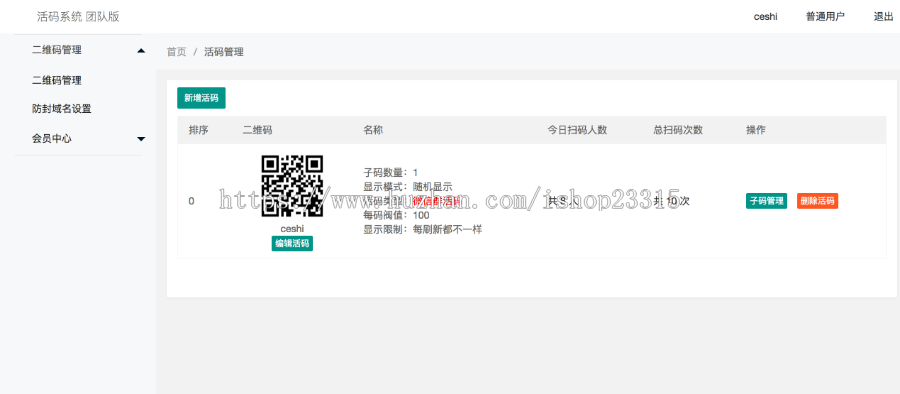Open 二维码管理 submenu item
This screenshot has width=900, height=394.
[x=57, y=80]
